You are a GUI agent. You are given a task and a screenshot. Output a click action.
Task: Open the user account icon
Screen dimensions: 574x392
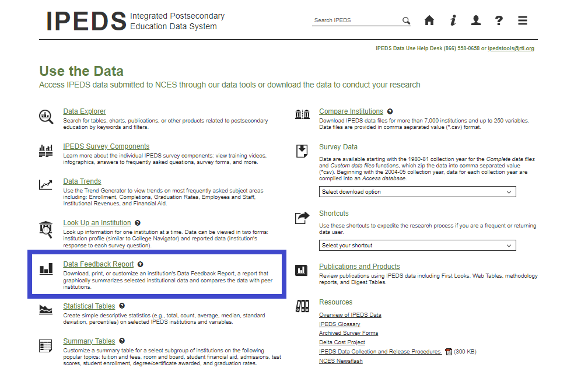pos(476,20)
